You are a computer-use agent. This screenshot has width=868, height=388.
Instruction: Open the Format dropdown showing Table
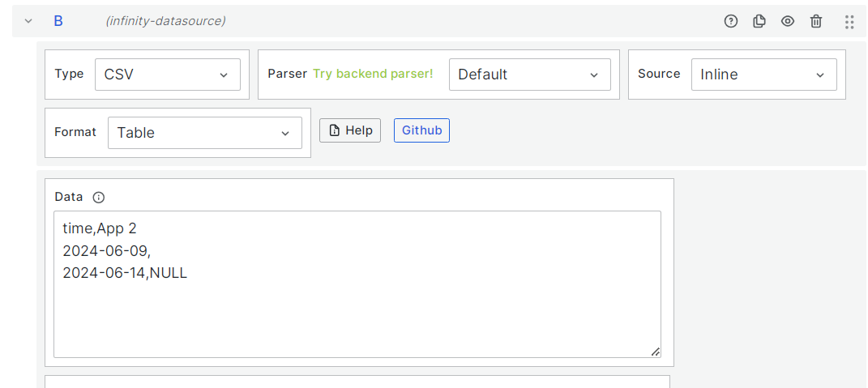(x=204, y=133)
